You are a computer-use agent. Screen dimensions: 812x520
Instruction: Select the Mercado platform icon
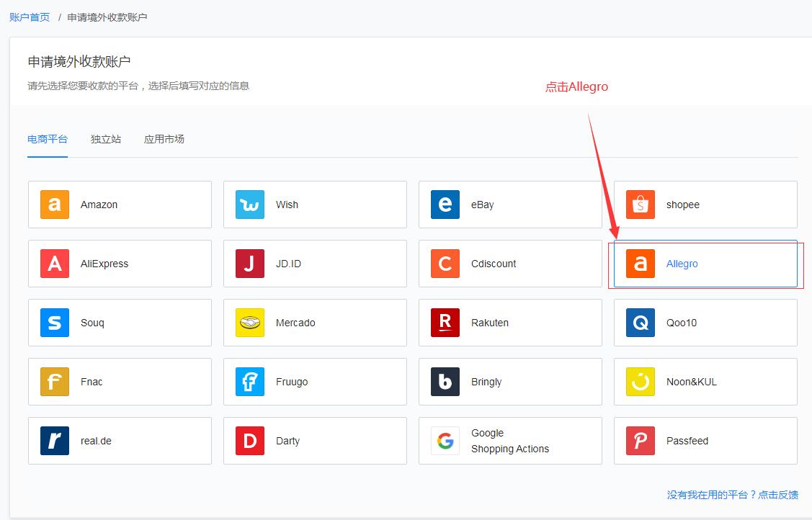coord(249,323)
